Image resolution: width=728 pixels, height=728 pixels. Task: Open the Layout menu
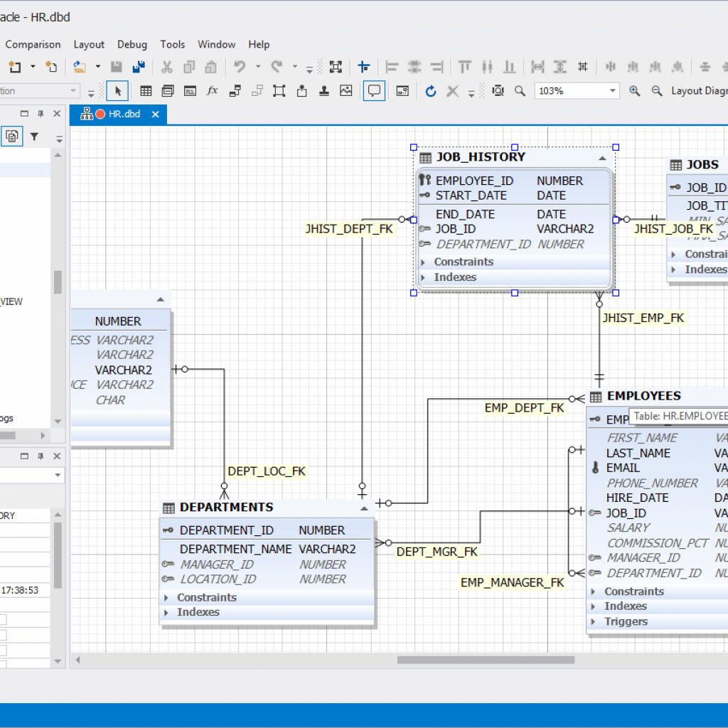coord(89,45)
